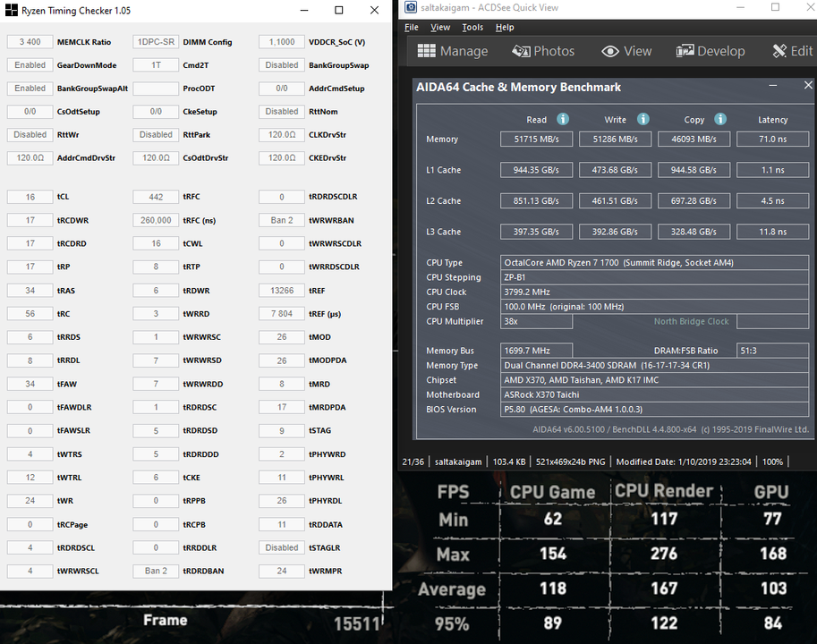Click the VDDCR_SoC voltage field

[282, 42]
